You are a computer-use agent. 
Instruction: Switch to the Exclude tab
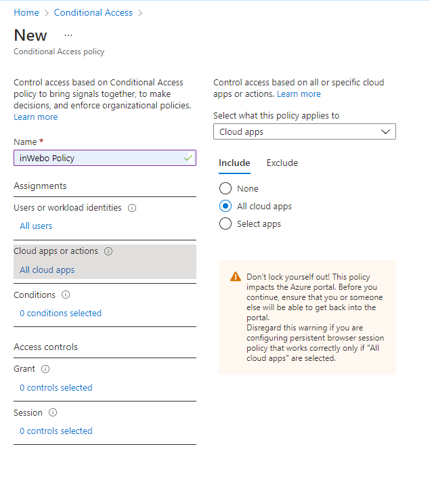(x=282, y=163)
